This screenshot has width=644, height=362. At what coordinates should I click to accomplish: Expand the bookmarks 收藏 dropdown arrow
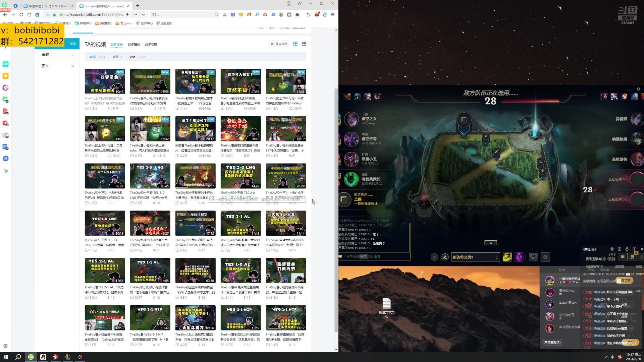point(16,23)
